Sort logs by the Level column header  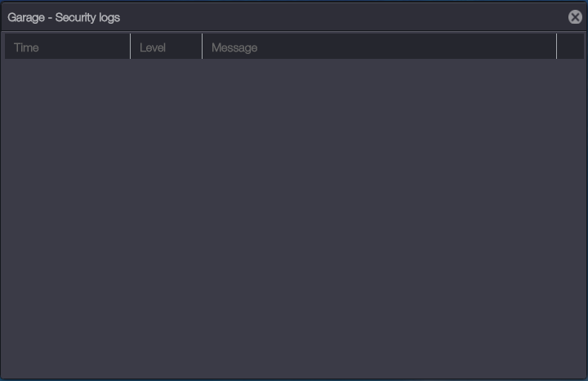pyautogui.click(x=153, y=47)
